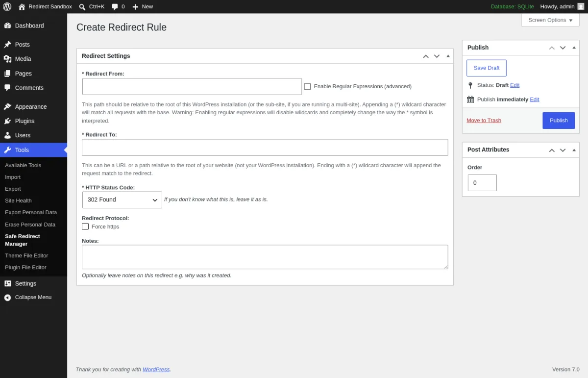588x378 pixels.
Task: Click the Plugins plug icon
Action: [x=7, y=121]
